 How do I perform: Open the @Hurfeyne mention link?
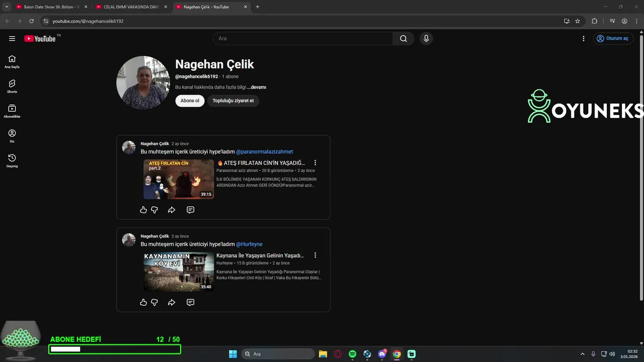[x=250, y=244]
